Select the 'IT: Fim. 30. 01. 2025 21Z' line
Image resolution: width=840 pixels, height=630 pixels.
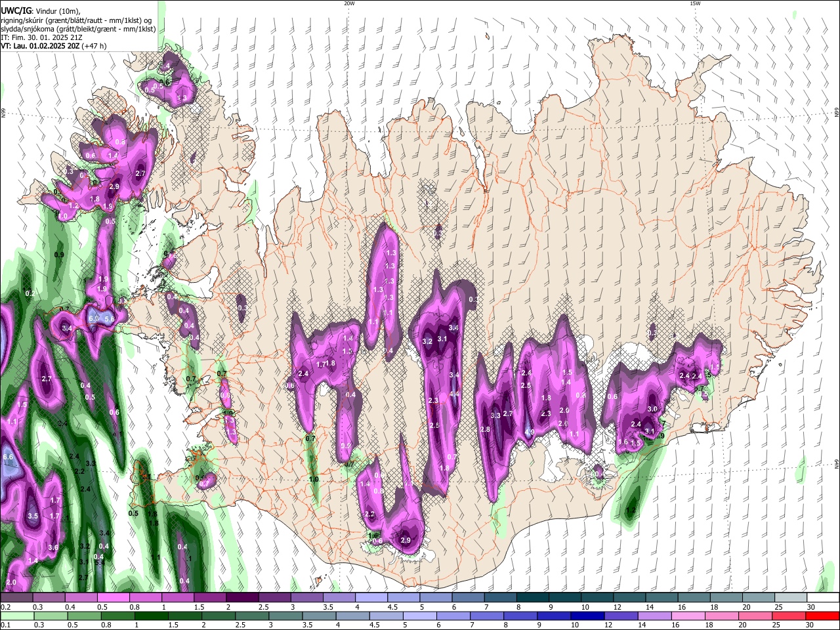click(x=42, y=37)
